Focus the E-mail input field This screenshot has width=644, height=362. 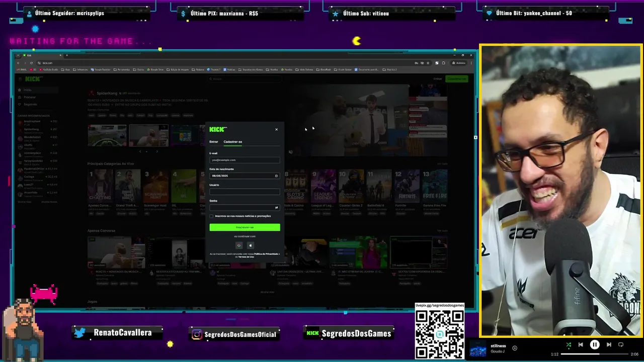(245, 160)
